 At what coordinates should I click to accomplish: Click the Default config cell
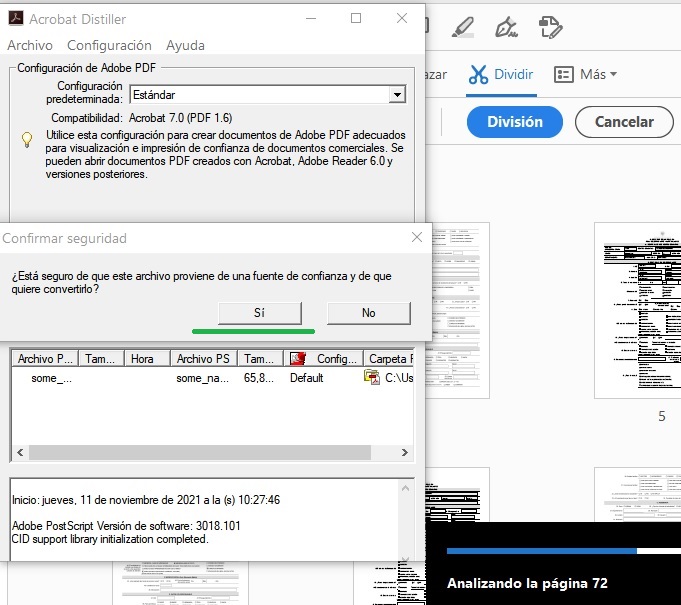(307, 378)
